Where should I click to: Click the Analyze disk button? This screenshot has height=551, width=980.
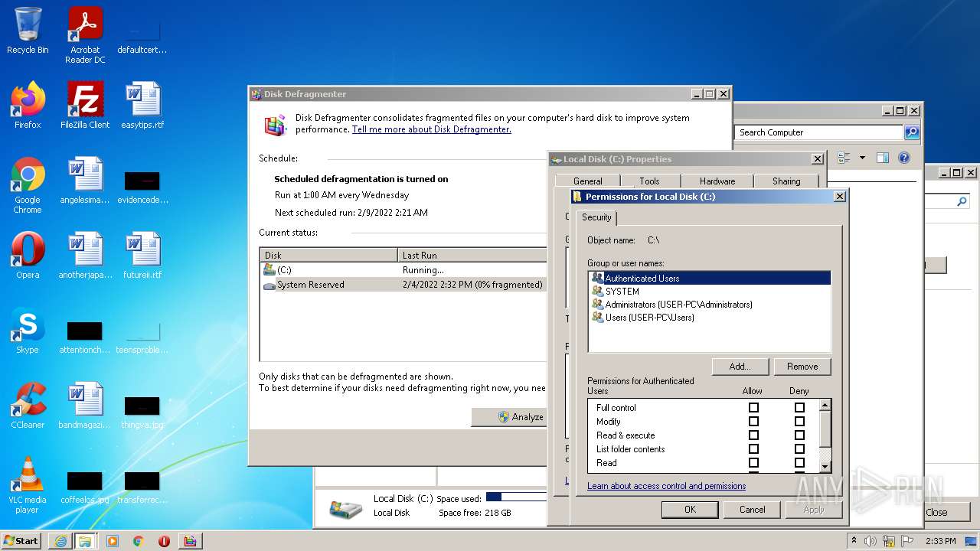(x=510, y=417)
